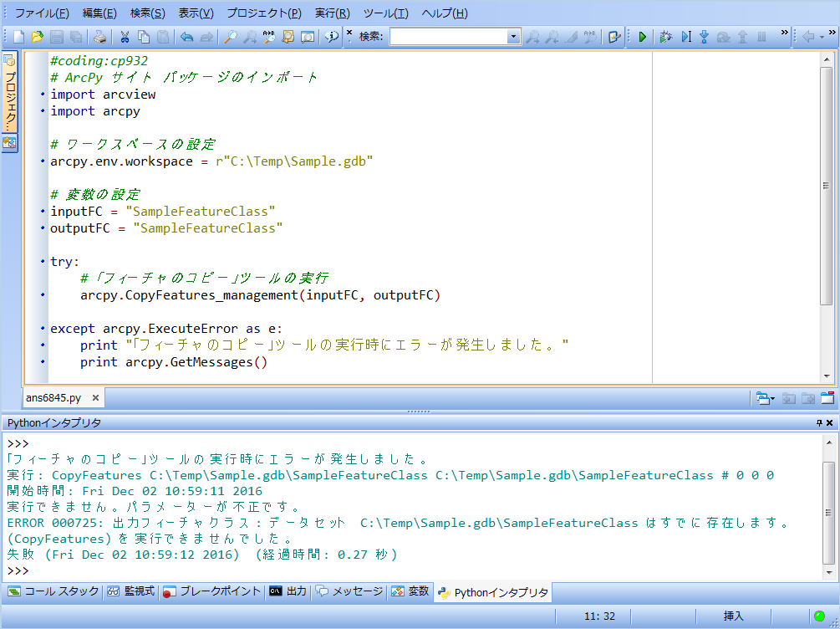Click the green interpreter status light
Viewport: 840px width, 629px height.
click(819, 616)
